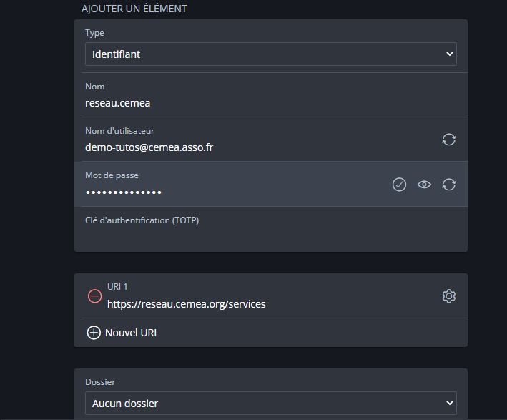Image resolution: width=507 pixels, height=420 pixels.
Task: Remove URI 1 with the red minus icon
Action: (x=94, y=296)
